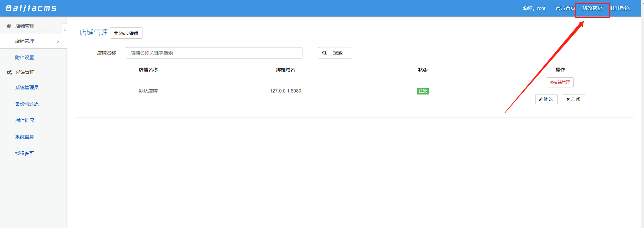The width and height of the screenshot is (644, 228).
Task: Click the 默认店铺 shop name cell
Action: pyautogui.click(x=148, y=91)
